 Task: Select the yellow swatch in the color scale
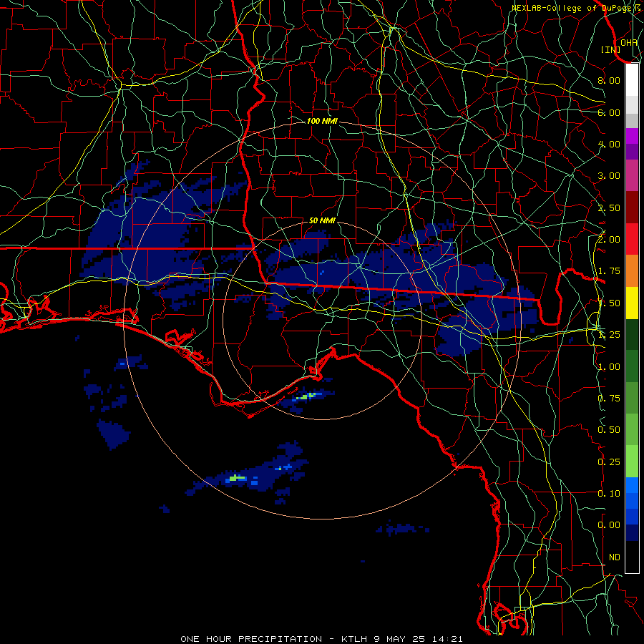(x=632, y=303)
